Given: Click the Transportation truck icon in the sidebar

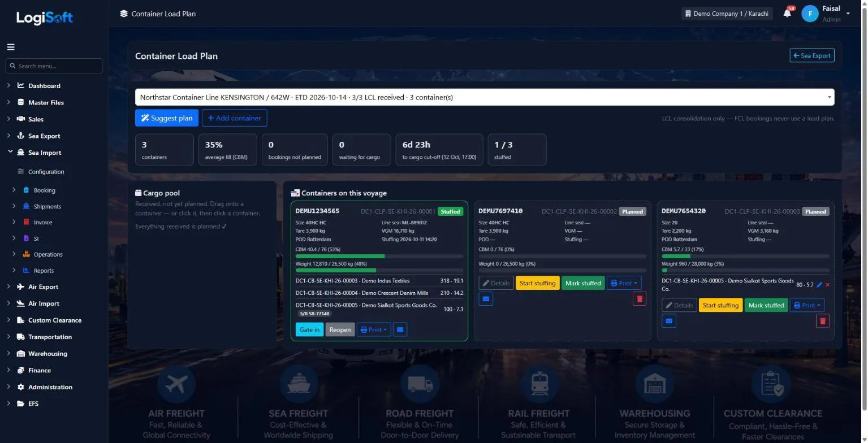Looking at the screenshot, I should (x=21, y=337).
